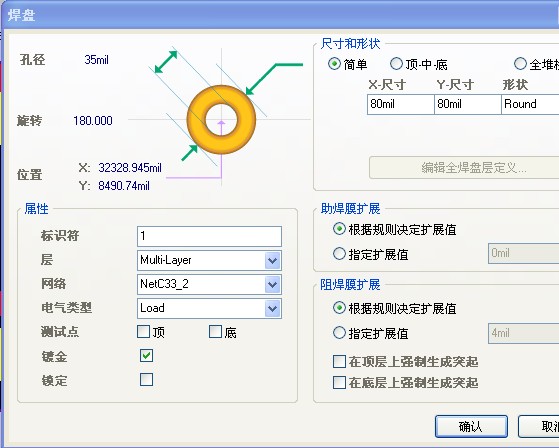Tick the 镀金 checkbox
This screenshot has width=559, height=448.
pos(147,355)
